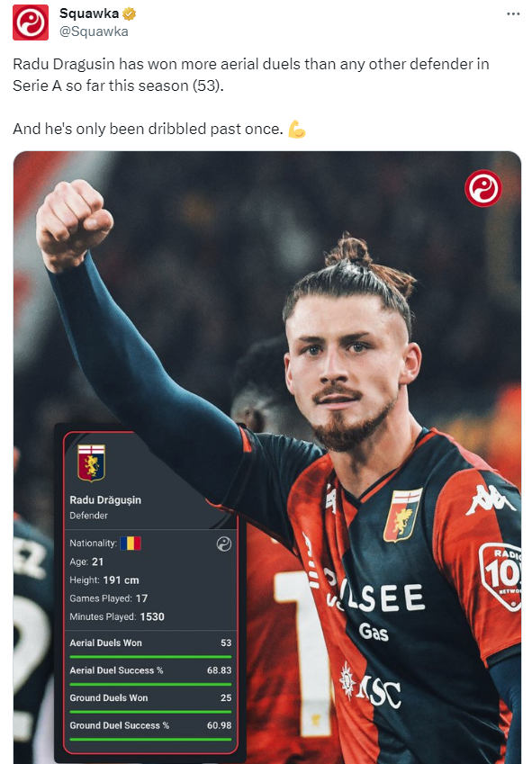The image size is (532, 764).
Task: Open the three-dot more options menu
Action: 513,13
